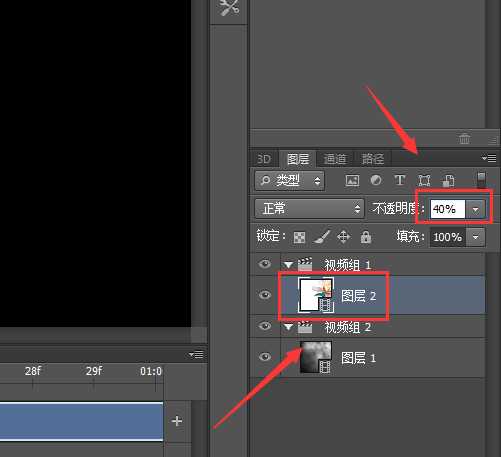Click the lock all padlock icon

click(366, 237)
